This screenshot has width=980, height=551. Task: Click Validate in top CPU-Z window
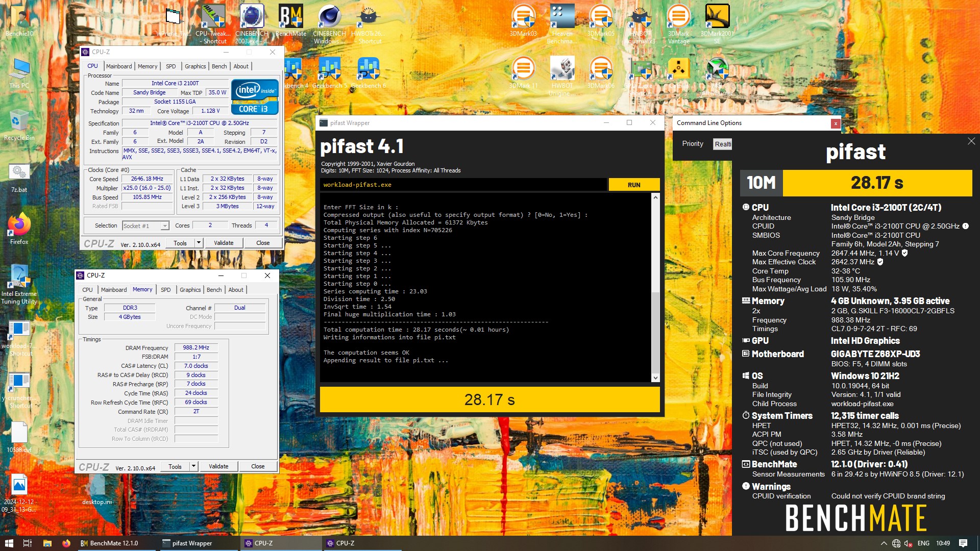point(224,243)
